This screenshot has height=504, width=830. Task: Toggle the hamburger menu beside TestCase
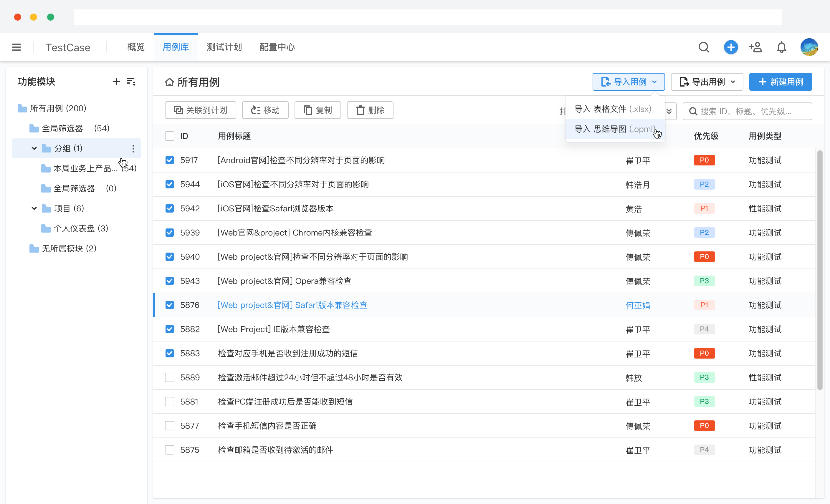(x=16, y=47)
